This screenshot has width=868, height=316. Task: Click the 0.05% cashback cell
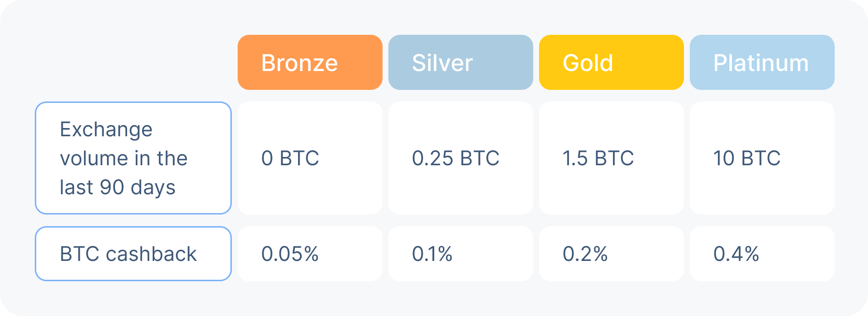(x=310, y=254)
